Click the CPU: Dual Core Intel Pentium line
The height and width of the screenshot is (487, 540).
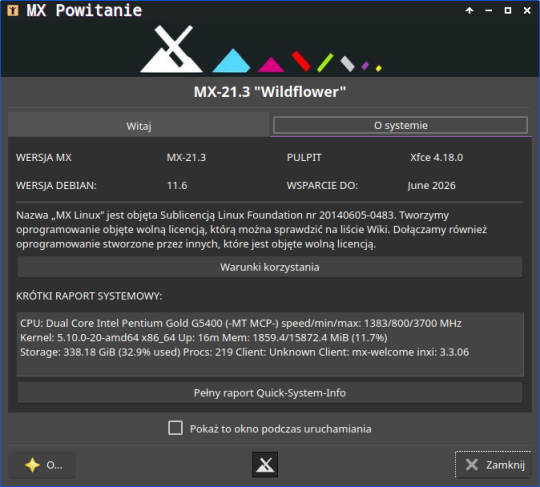coord(241,323)
